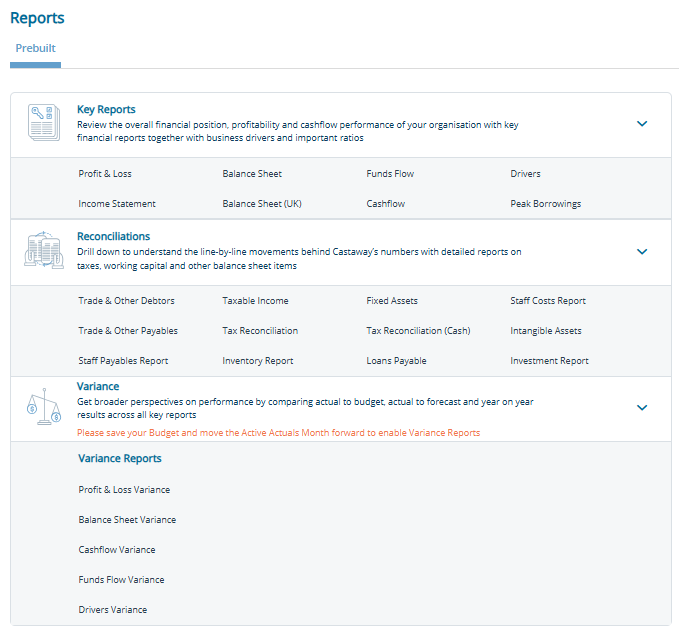Open the Investment Report

[x=549, y=361]
